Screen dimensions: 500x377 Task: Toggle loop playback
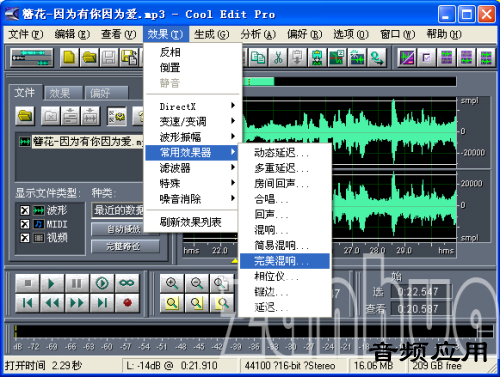(x=127, y=283)
